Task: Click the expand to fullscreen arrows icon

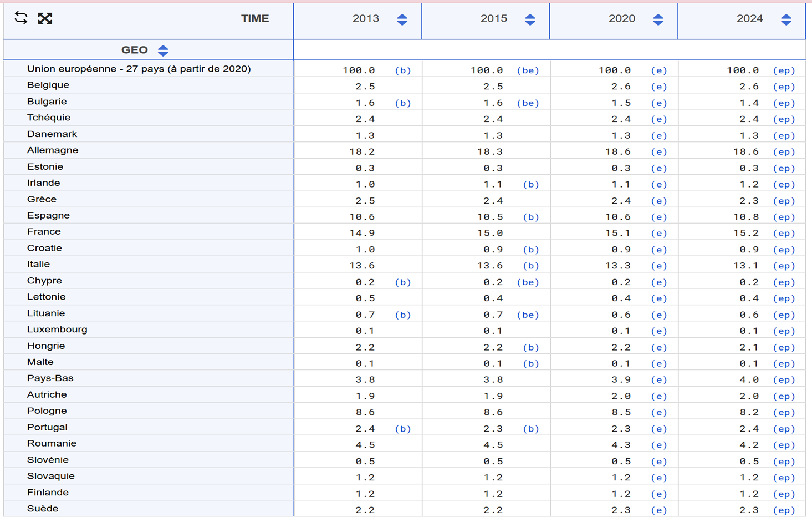Action: [45, 18]
